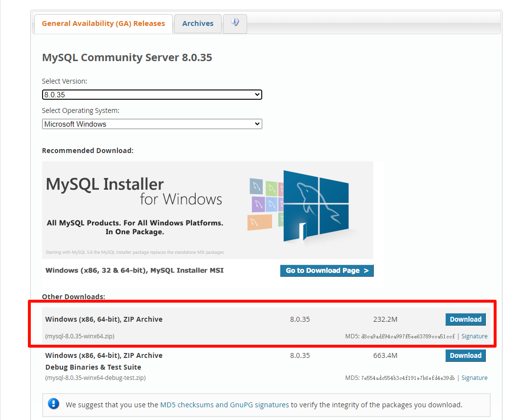The image size is (523, 420).
Task: Follow MD5 checksums and GnuPG signatures link
Action: pyautogui.click(x=225, y=405)
